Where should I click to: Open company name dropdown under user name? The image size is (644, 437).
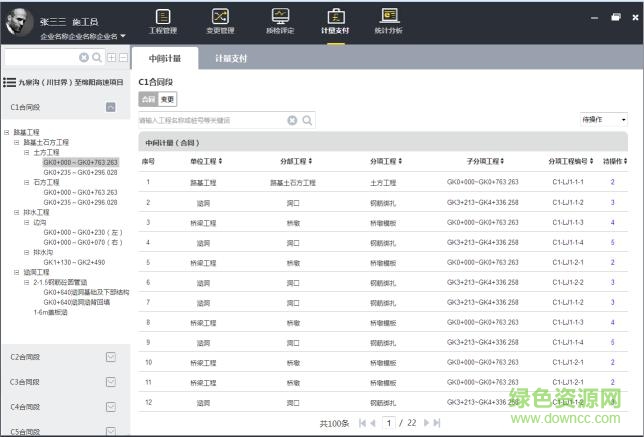pos(122,37)
